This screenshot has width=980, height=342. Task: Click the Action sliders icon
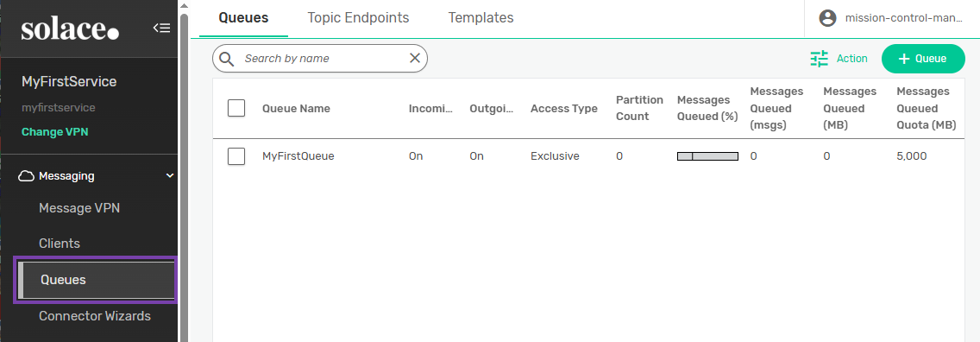(819, 59)
